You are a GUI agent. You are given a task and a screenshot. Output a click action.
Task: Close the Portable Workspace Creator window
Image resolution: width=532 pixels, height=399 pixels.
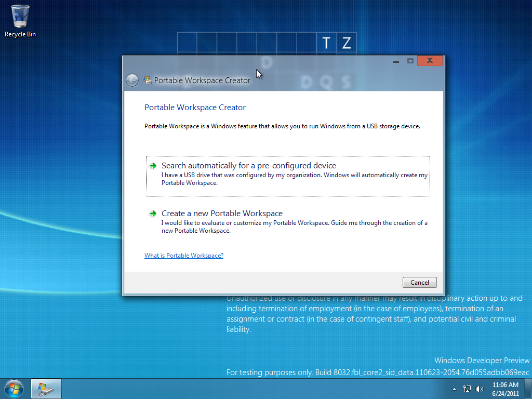point(430,61)
